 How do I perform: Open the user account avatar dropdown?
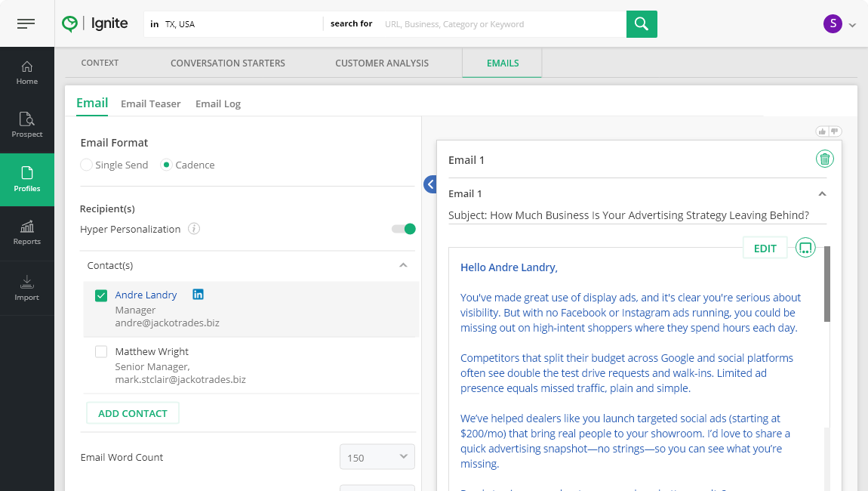(839, 24)
